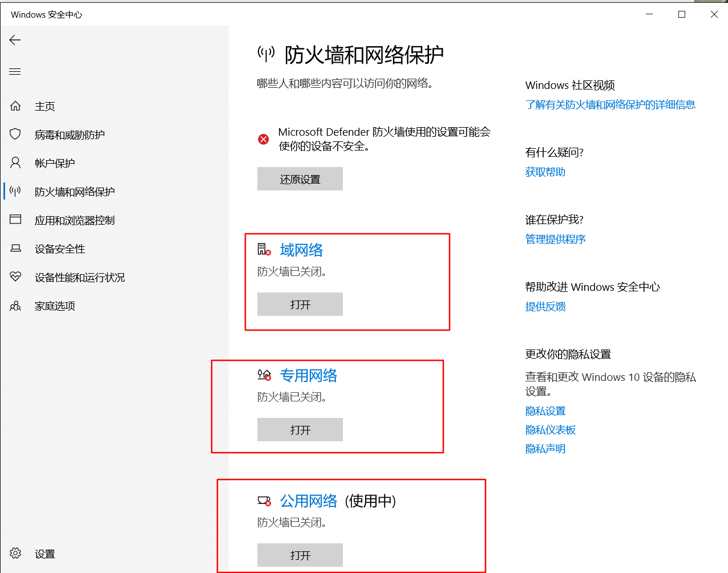Click the home icon beside 主页
Viewport: 728px width, 573px height.
15,106
